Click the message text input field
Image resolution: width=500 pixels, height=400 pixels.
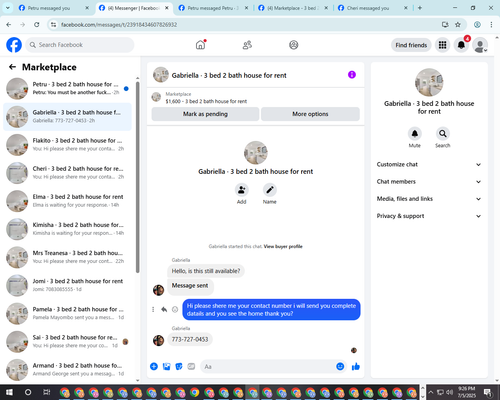coord(268,367)
